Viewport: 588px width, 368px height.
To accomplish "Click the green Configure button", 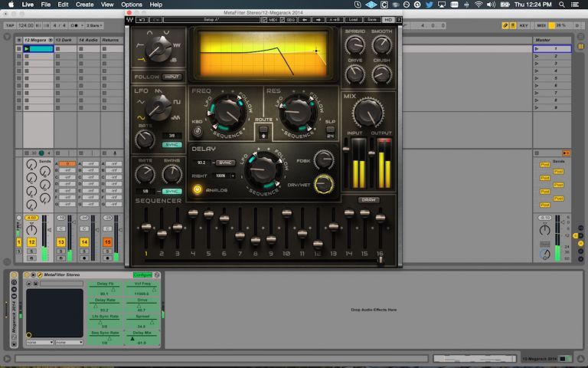I will (x=143, y=275).
